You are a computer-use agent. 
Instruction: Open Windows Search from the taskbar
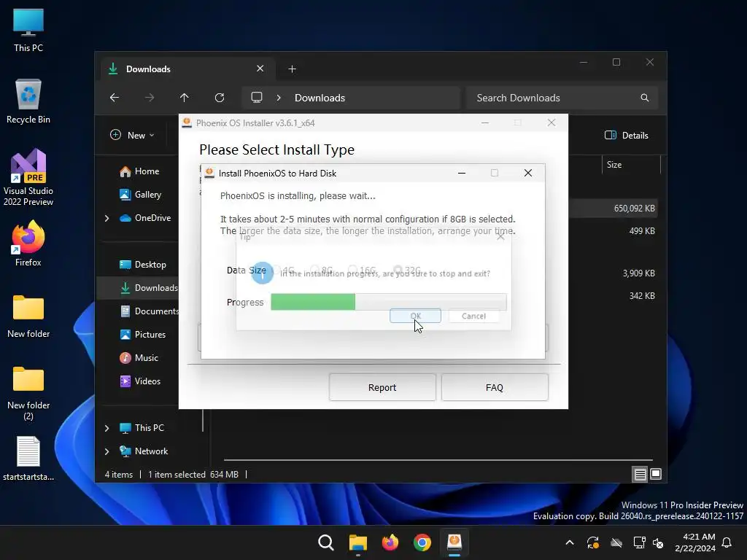(326, 542)
